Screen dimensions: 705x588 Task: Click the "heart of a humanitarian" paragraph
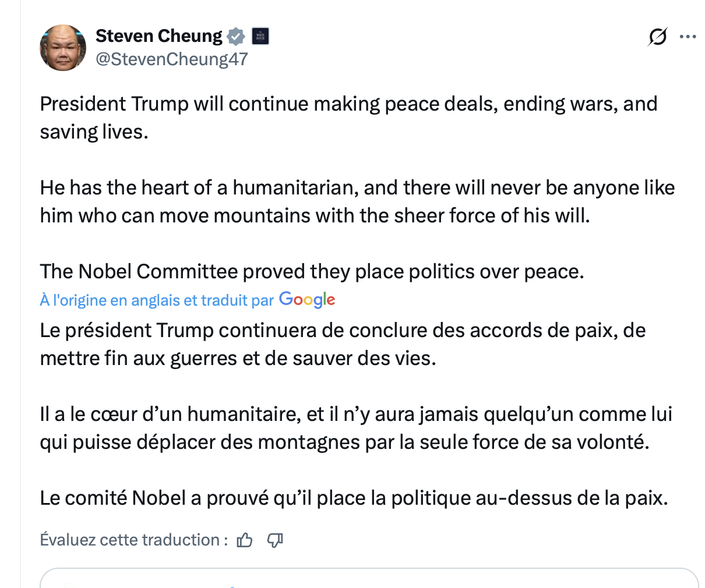click(357, 201)
